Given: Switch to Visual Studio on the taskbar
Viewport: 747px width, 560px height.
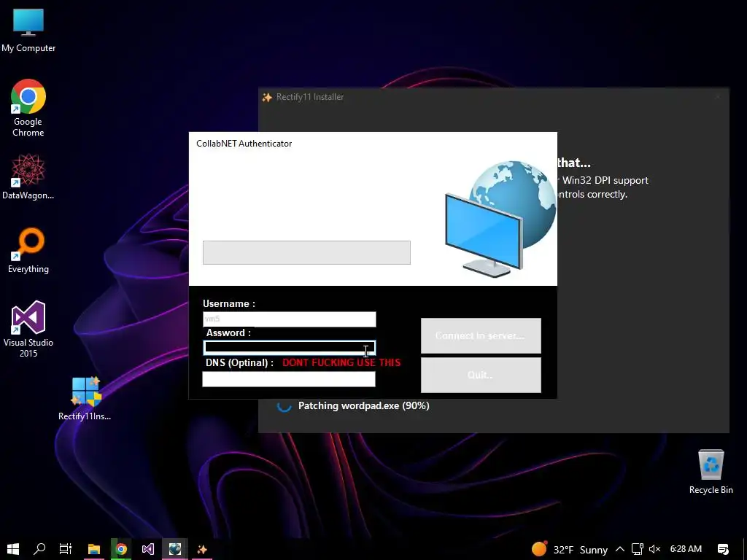Looking at the screenshot, I should (148, 549).
